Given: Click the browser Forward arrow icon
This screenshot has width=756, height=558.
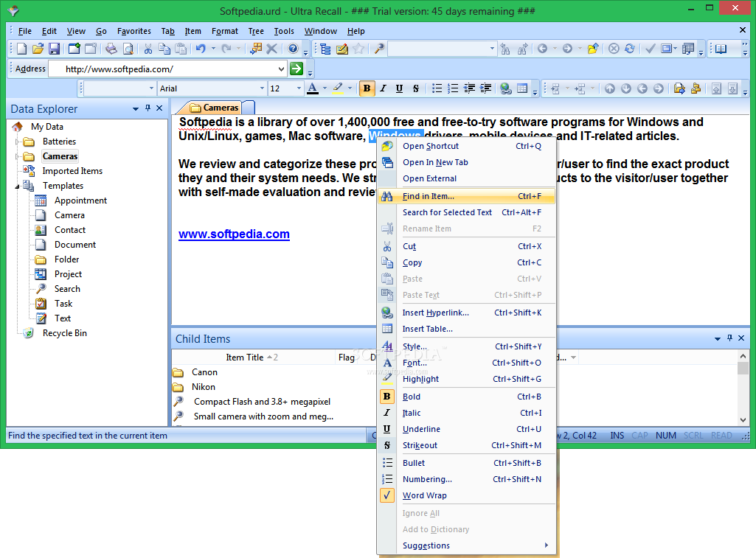Looking at the screenshot, I should coord(567,49).
